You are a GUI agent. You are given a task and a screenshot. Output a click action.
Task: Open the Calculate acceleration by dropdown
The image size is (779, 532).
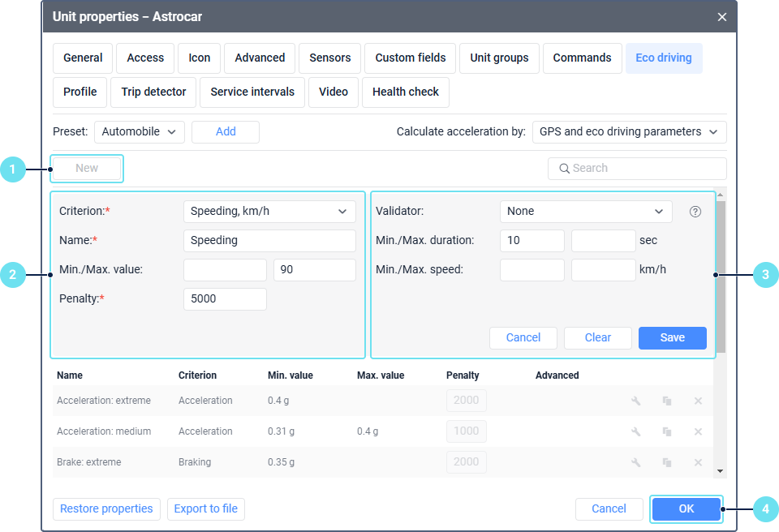[629, 131]
